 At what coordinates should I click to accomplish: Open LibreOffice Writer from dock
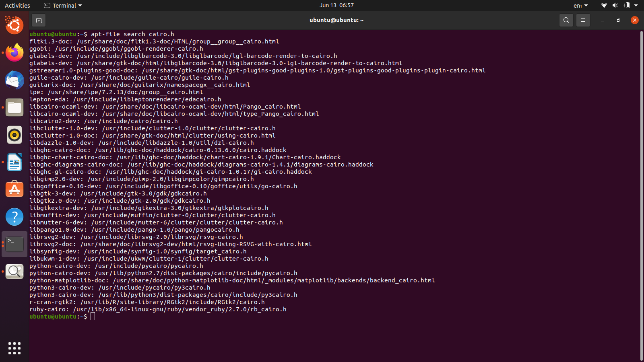(x=14, y=162)
